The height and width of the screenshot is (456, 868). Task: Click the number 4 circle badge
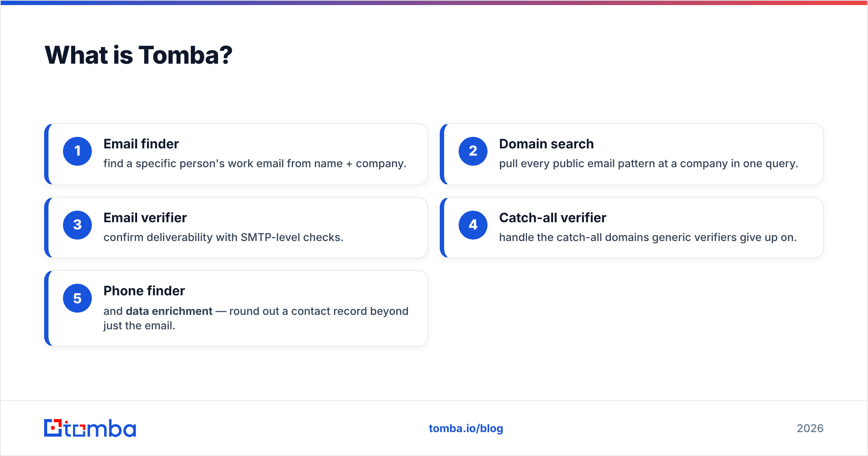coord(473,225)
